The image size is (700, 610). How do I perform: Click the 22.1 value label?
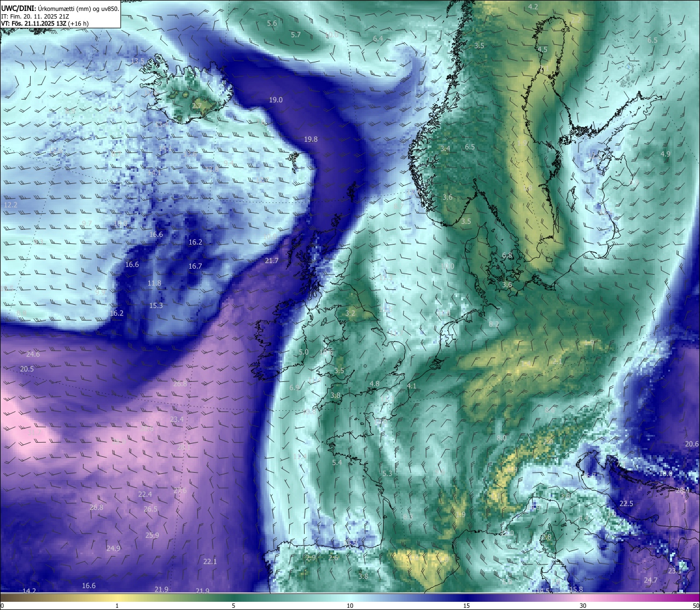210,562
